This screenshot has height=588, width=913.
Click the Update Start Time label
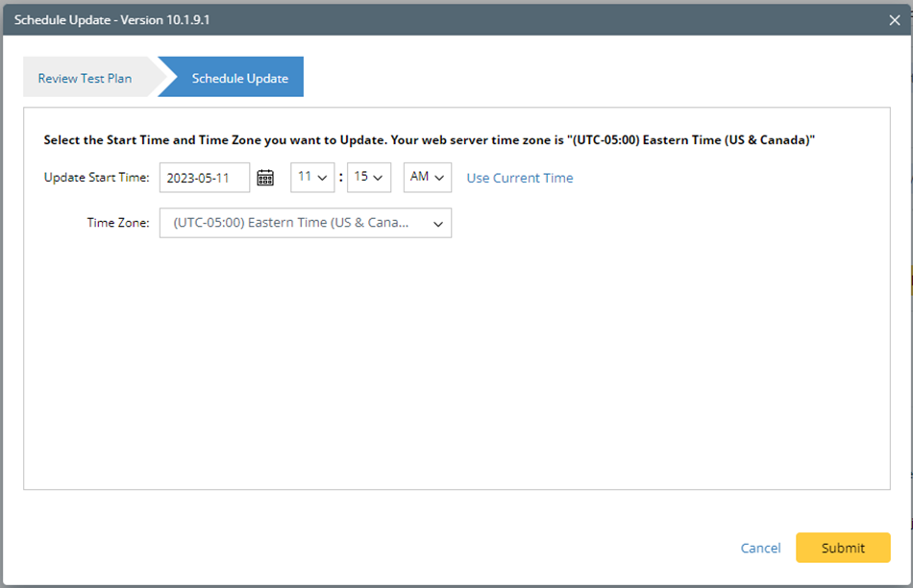click(97, 178)
